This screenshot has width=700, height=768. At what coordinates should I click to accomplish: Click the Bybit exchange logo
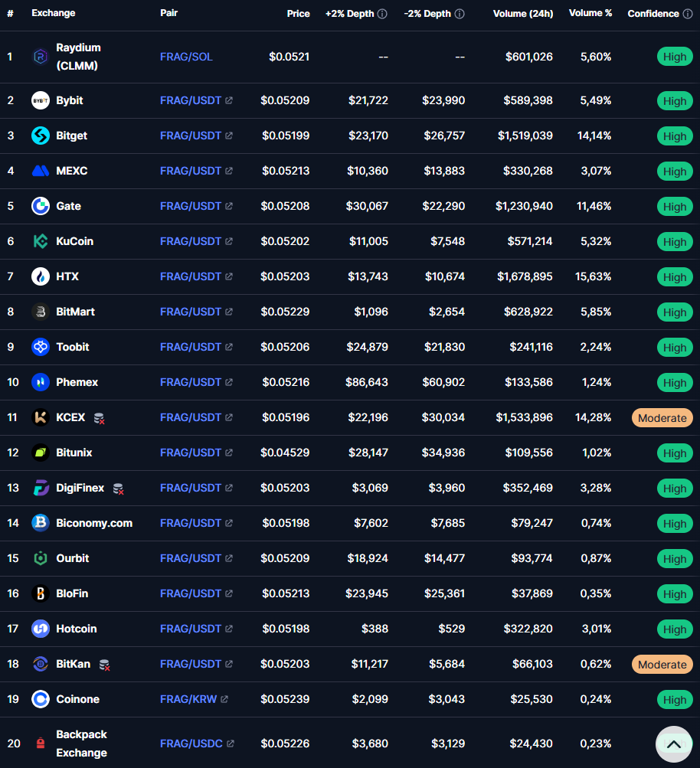[40, 100]
